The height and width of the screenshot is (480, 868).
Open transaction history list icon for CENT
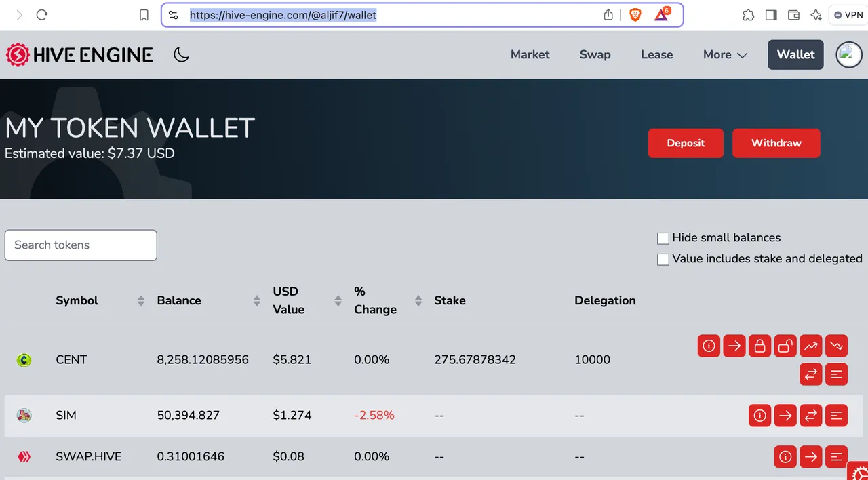tap(836, 374)
